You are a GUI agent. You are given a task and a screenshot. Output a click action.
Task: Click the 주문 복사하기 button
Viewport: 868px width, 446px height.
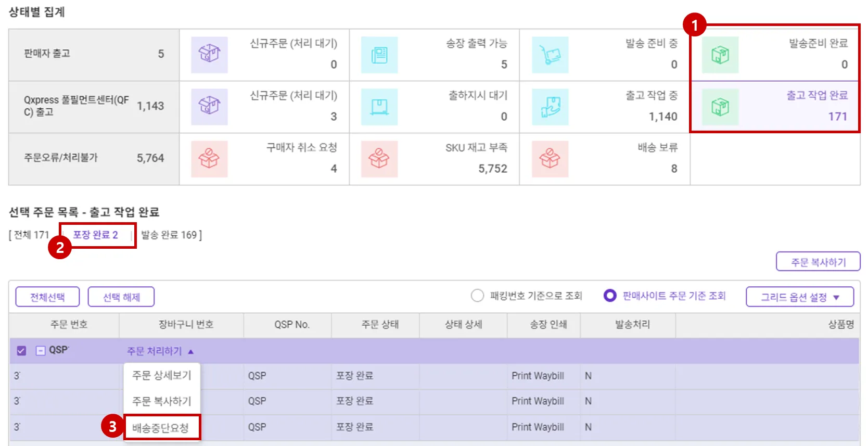click(x=818, y=262)
